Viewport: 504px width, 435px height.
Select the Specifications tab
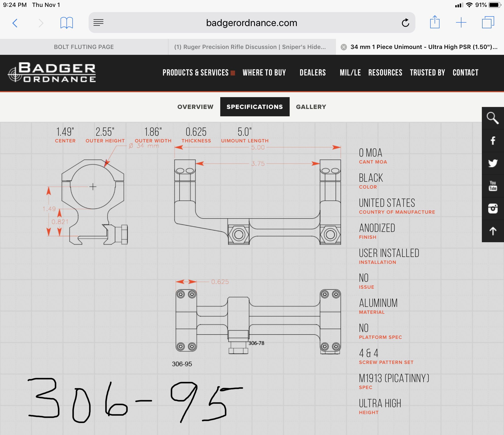[255, 107]
